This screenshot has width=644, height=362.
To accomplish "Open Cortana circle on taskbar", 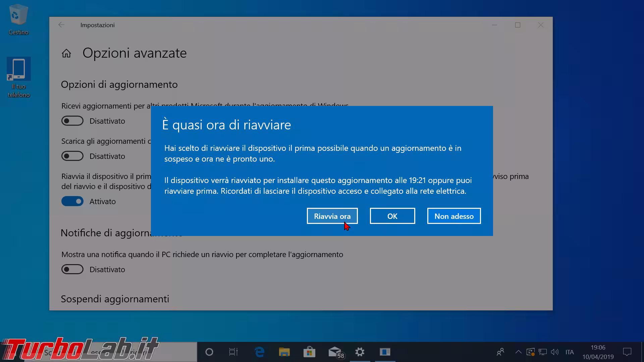I will coord(209,352).
